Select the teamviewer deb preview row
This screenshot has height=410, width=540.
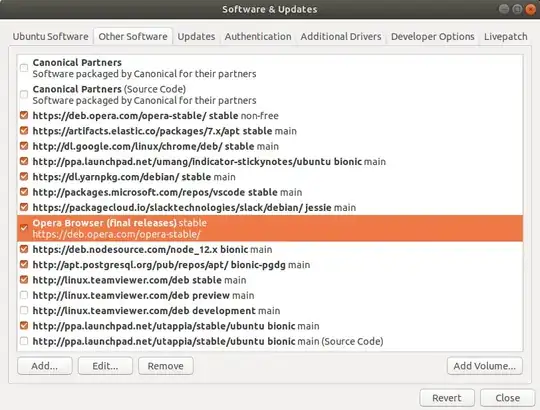point(270,295)
